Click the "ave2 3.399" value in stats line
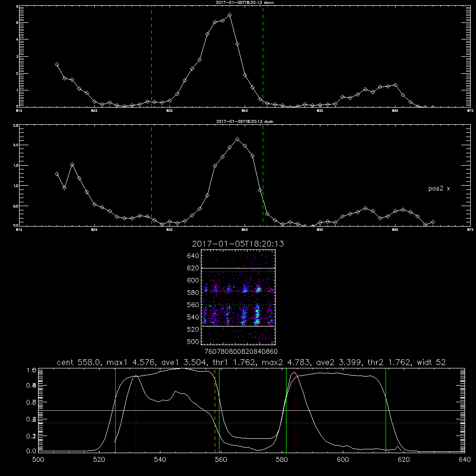 (x=337, y=362)
